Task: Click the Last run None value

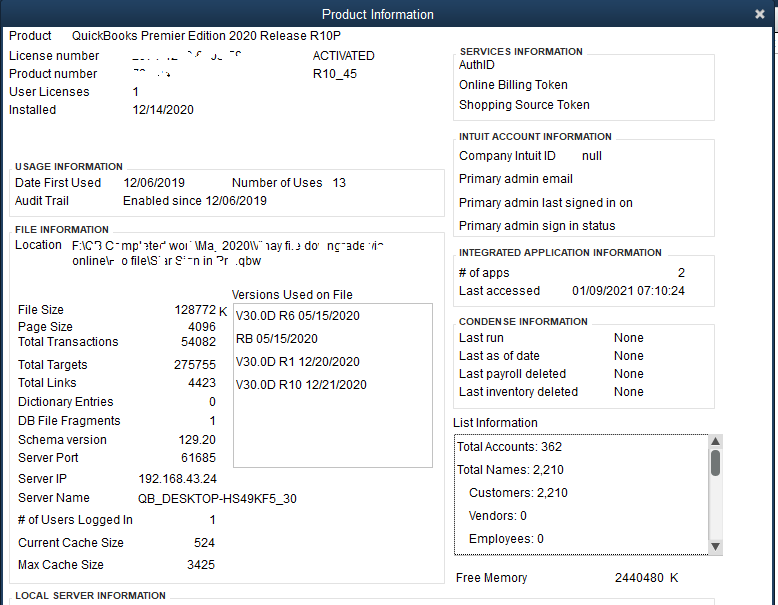Action: click(629, 338)
